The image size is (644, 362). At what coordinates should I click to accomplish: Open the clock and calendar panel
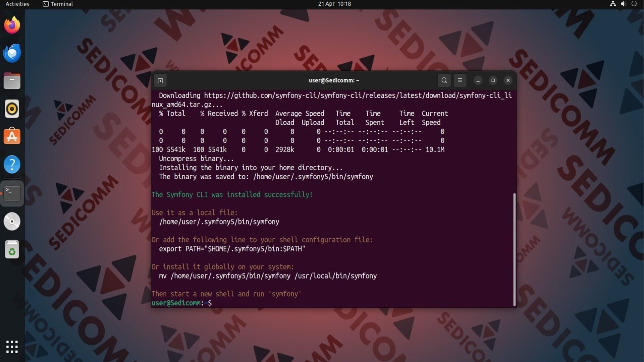[x=334, y=4]
